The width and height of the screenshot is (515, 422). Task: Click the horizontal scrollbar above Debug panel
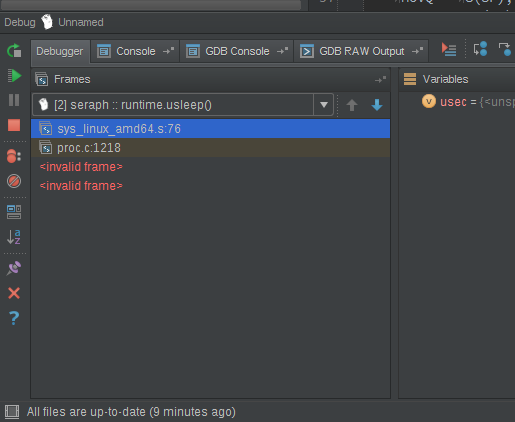(150, 5)
